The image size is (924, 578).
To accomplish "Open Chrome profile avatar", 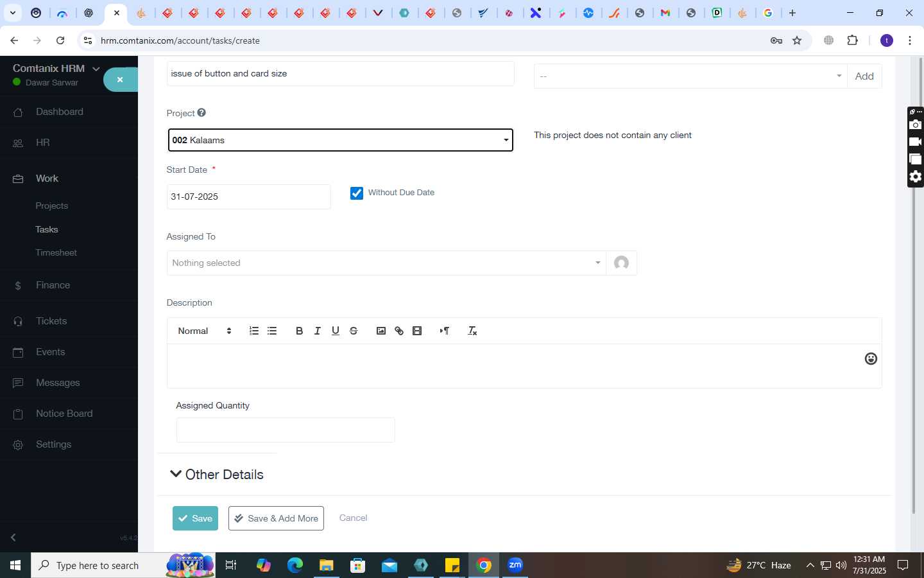I will coord(887,40).
